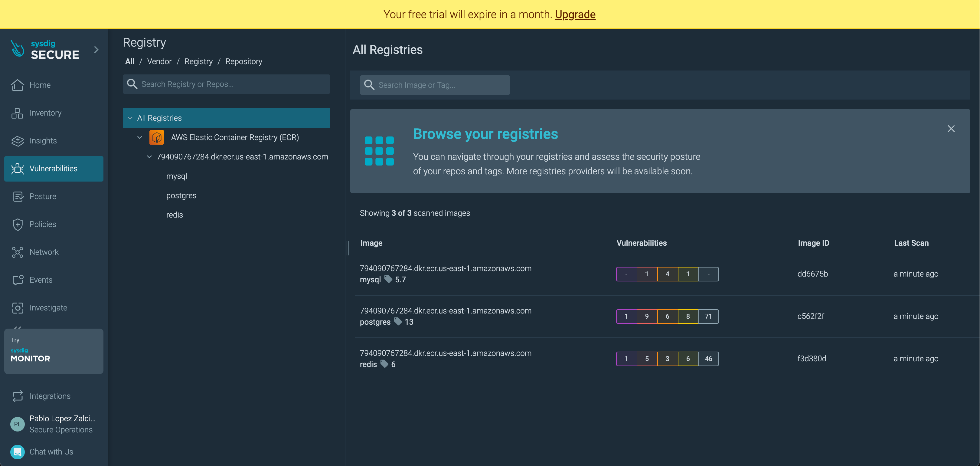Collapse the All Registries tree node
This screenshot has height=466, width=980.
click(130, 118)
